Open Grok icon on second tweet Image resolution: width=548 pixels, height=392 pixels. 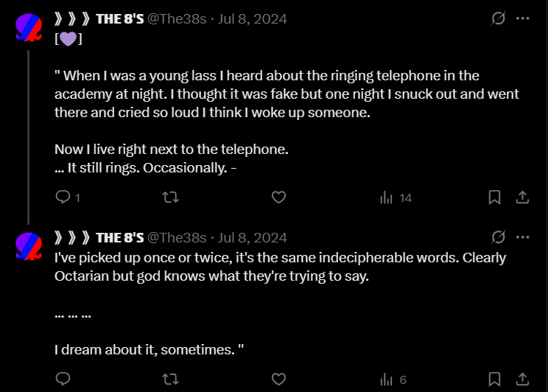point(498,237)
